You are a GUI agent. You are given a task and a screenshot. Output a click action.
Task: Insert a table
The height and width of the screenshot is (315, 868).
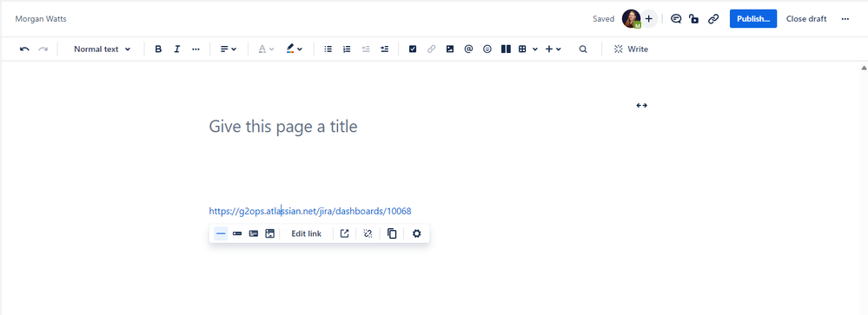pyautogui.click(x=522, y=49)
